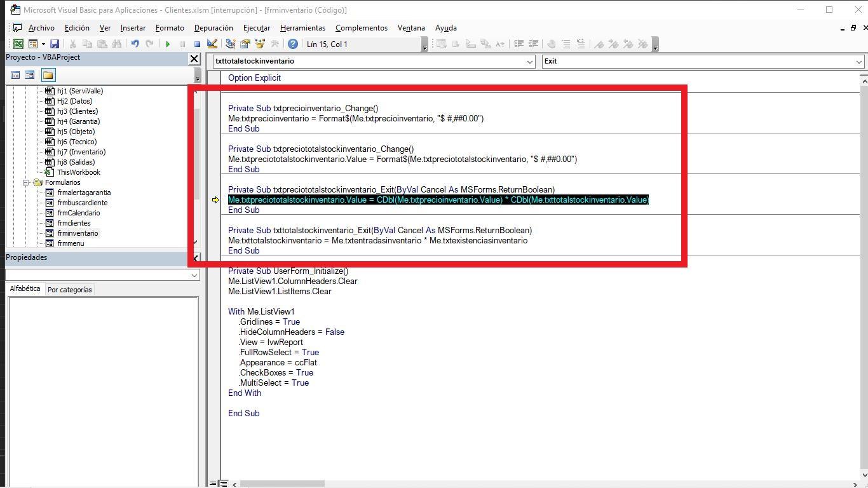Expand Edit toolbar options arrow
The height and width of the screenshot is (488, 868).
click(655, 44)
